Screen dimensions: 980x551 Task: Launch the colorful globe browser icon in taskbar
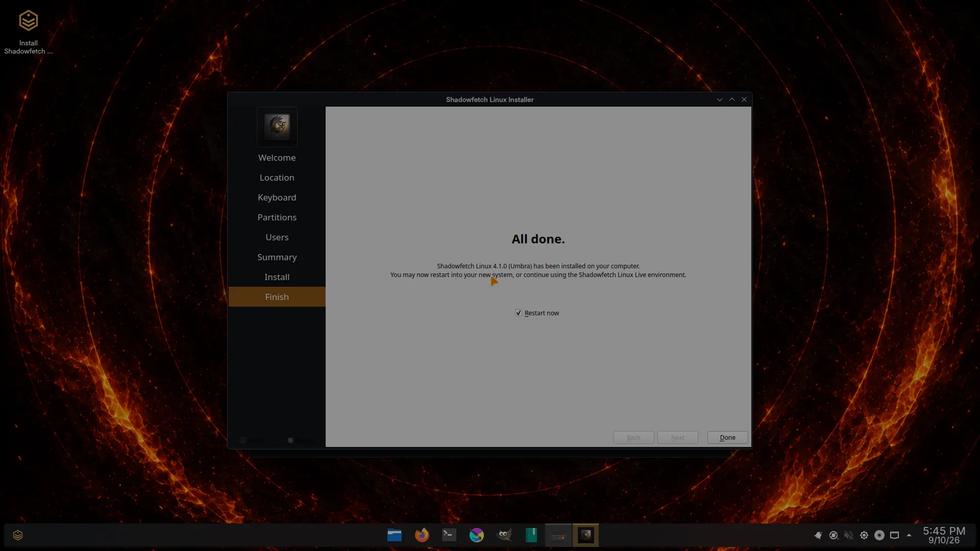[x=477, y=535]
